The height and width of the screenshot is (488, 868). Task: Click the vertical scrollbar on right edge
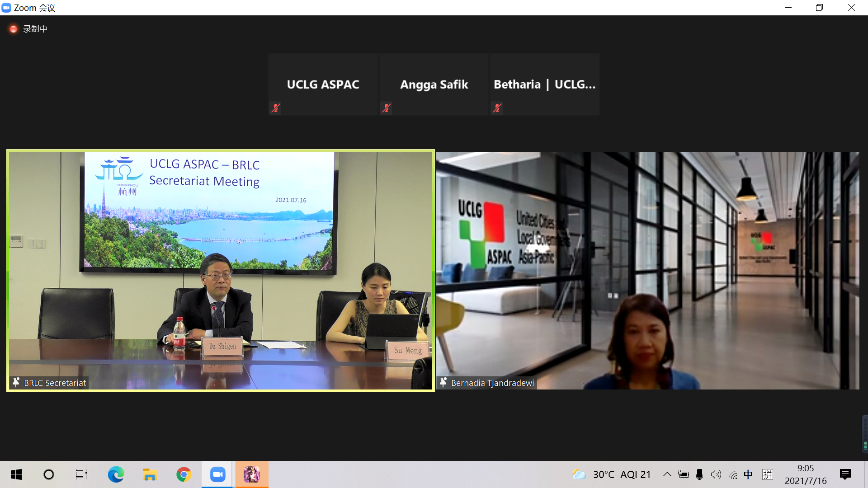(x=865, y=434)
